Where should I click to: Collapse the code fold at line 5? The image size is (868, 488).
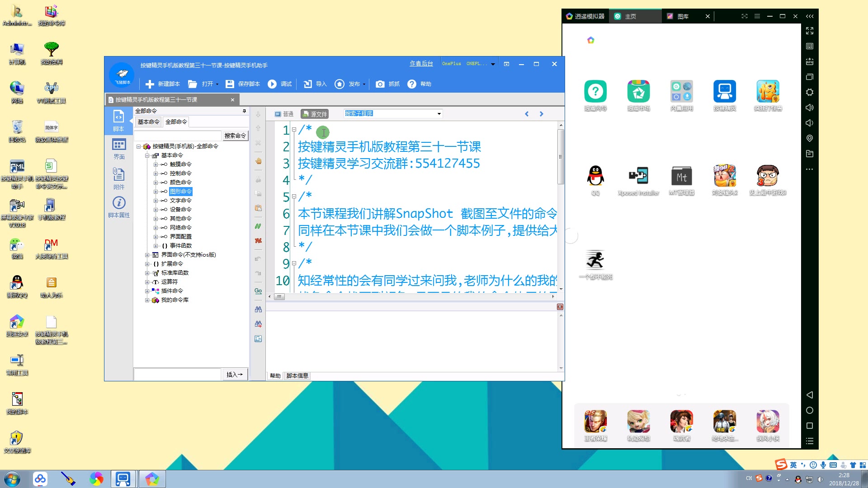[x=294, y=197]
